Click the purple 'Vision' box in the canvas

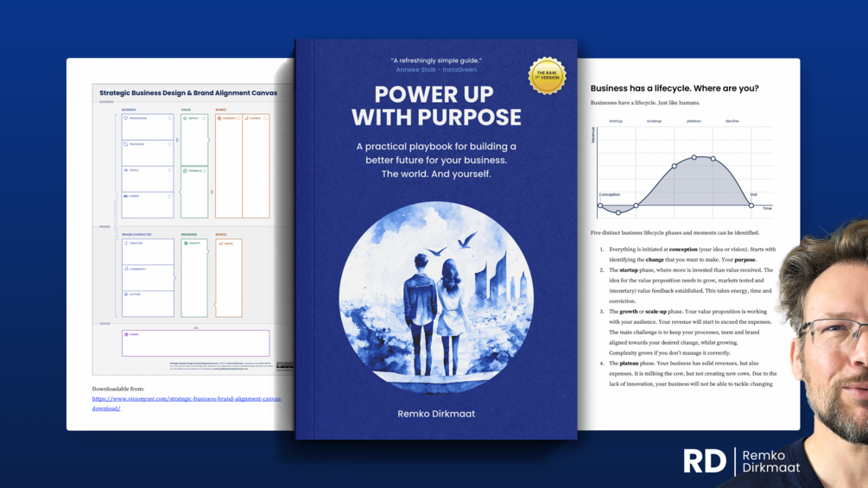pos(195,343)
